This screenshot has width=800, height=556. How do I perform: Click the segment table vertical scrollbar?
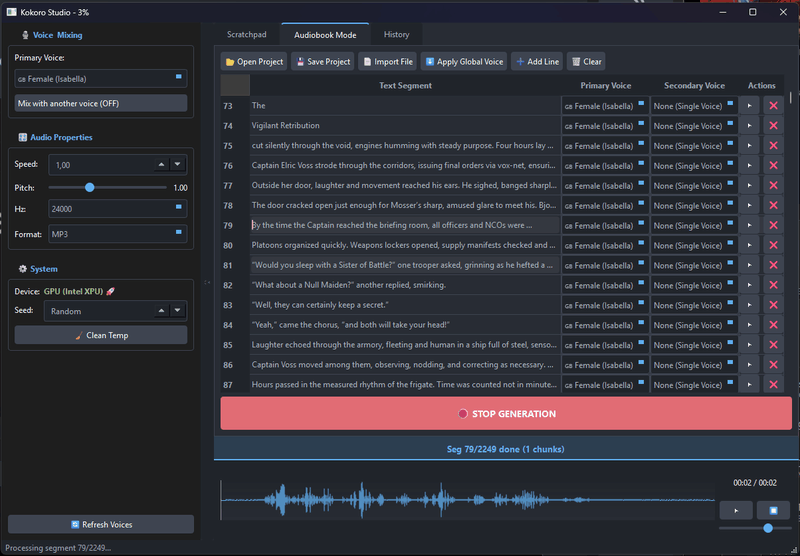(790, 97)
